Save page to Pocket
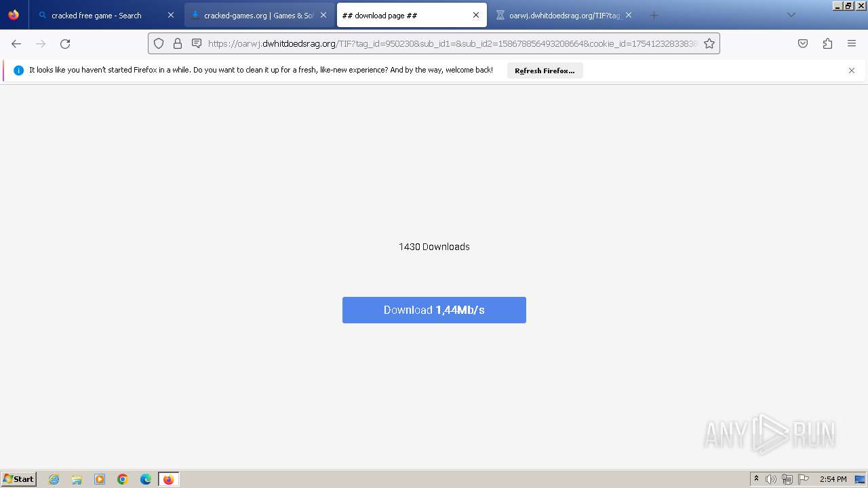The height and width of the screenshot is (488, 868). click(x=803, y=43)
